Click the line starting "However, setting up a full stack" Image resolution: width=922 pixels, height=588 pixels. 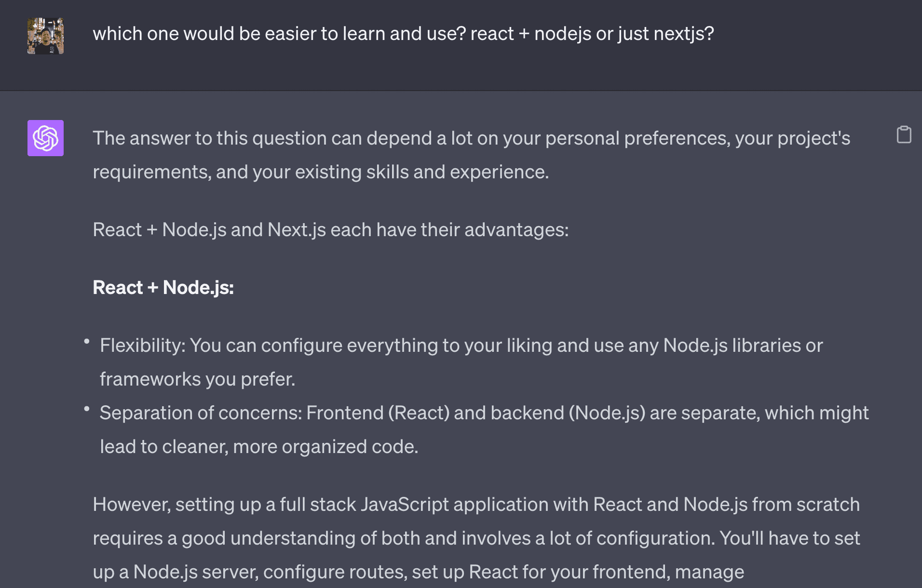point(476,505)
